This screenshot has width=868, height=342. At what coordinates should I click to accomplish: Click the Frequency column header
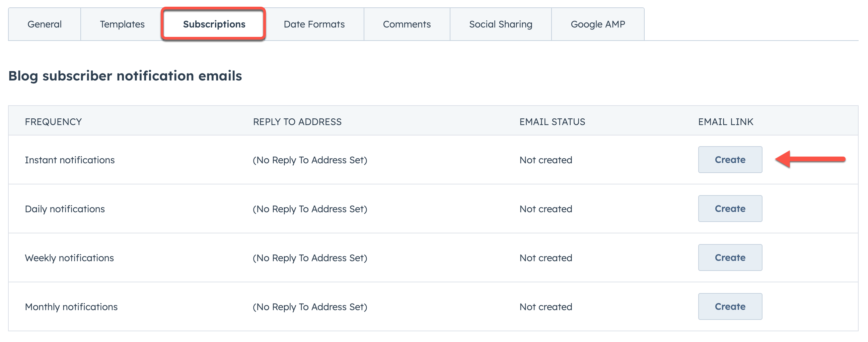point(53,122)
